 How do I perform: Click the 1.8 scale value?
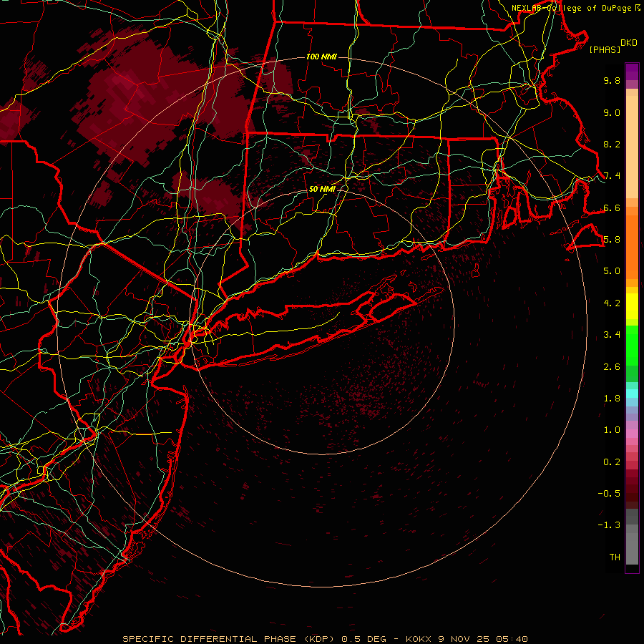coord(612,399)
